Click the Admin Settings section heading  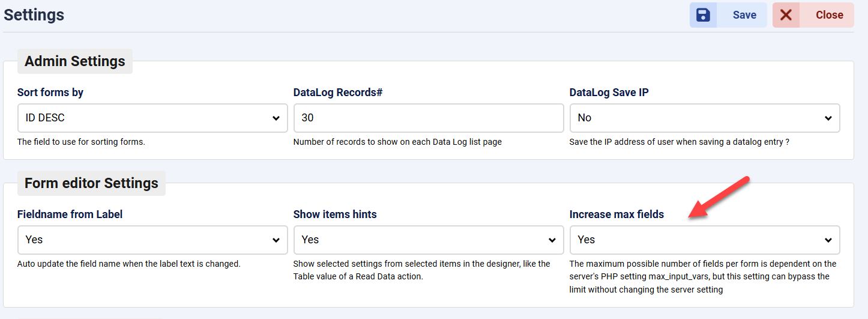[x=75, y=61]
